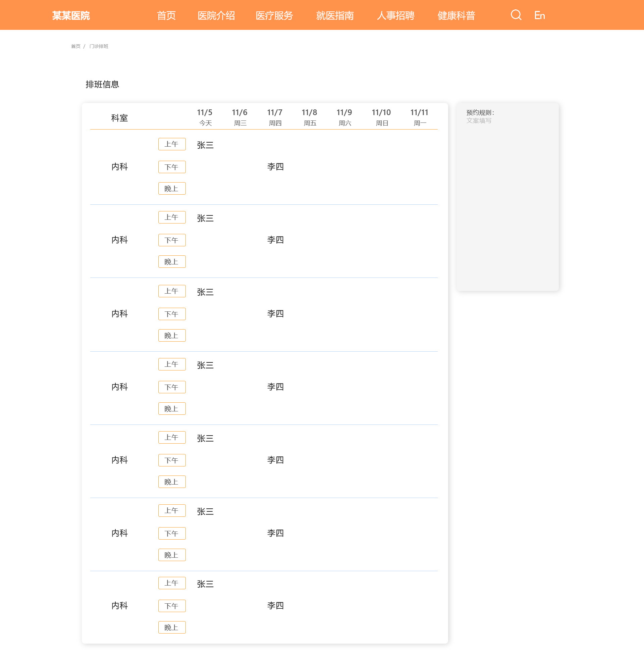The image size is (644, 650).
Task: Select 上午 in the third 内科 row
Action: tap(172, 291)
